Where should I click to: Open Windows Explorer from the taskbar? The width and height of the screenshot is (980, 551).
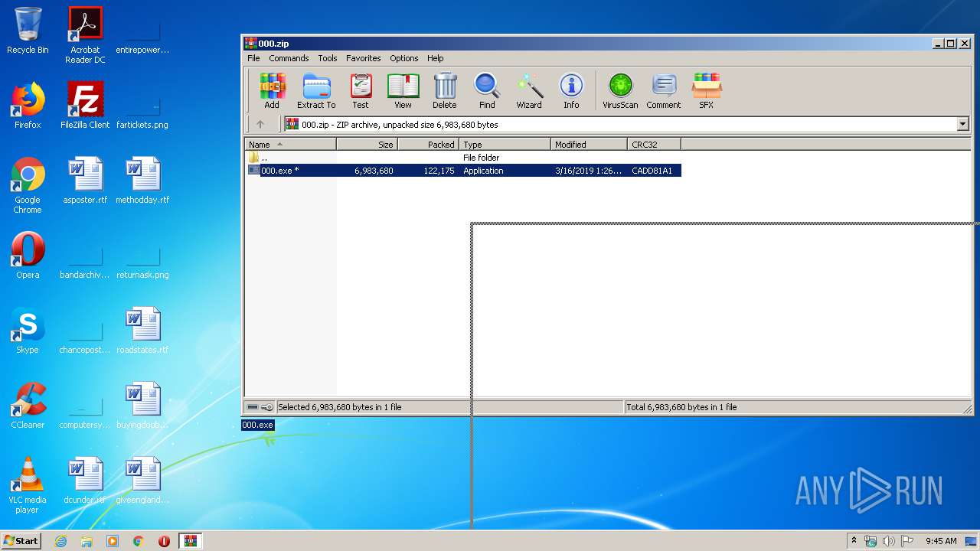click(x=87, y=541)
